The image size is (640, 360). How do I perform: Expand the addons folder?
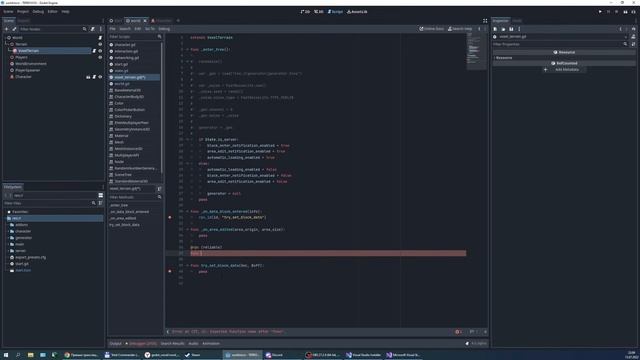(9, 225)
